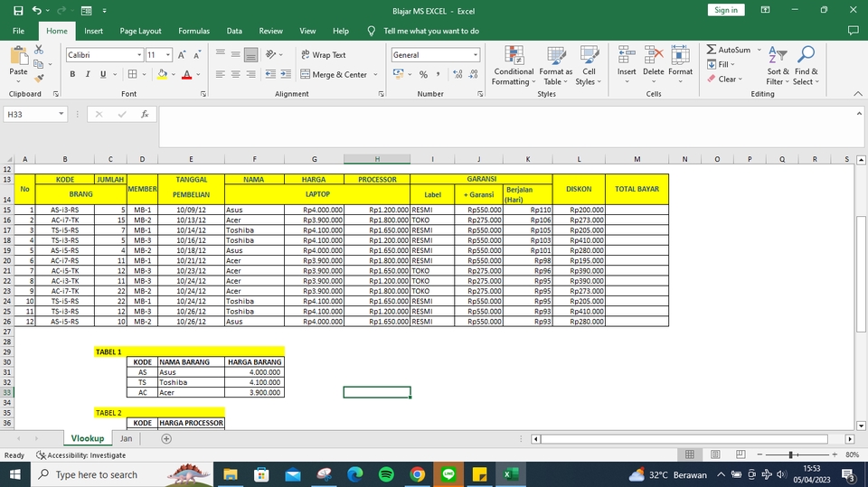868x487 pixels.
Task: Click the Save icon in title bar
Action: 18,11
